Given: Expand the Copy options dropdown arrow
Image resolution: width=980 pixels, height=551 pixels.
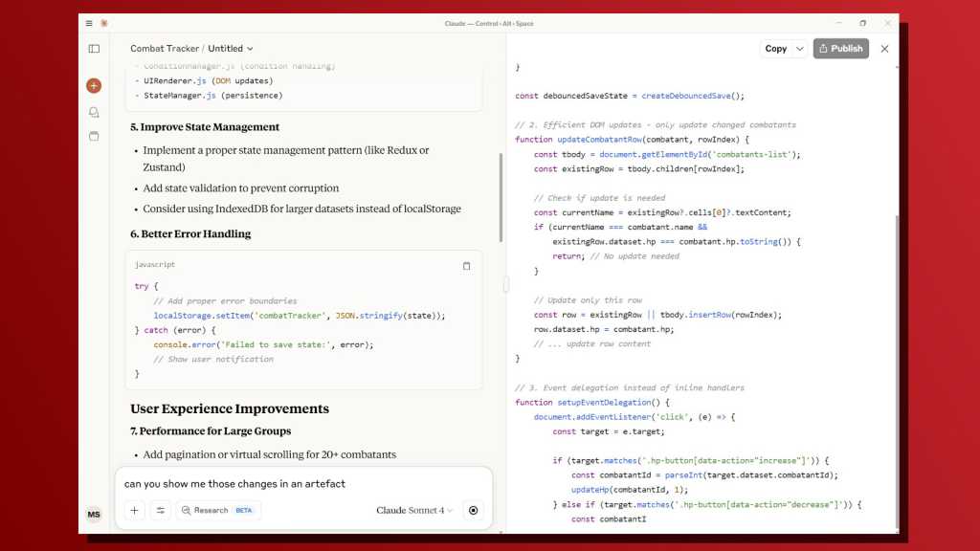Looking at the screenshot, I should (x=800, y=49).
